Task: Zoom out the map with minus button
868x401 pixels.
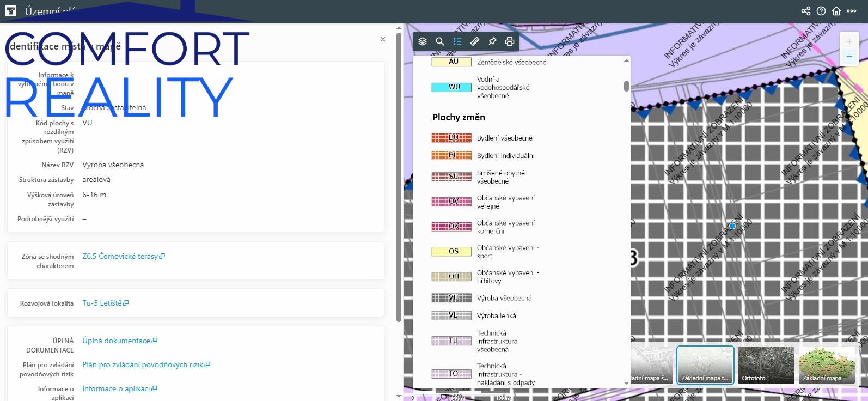Action: point(849,57)
